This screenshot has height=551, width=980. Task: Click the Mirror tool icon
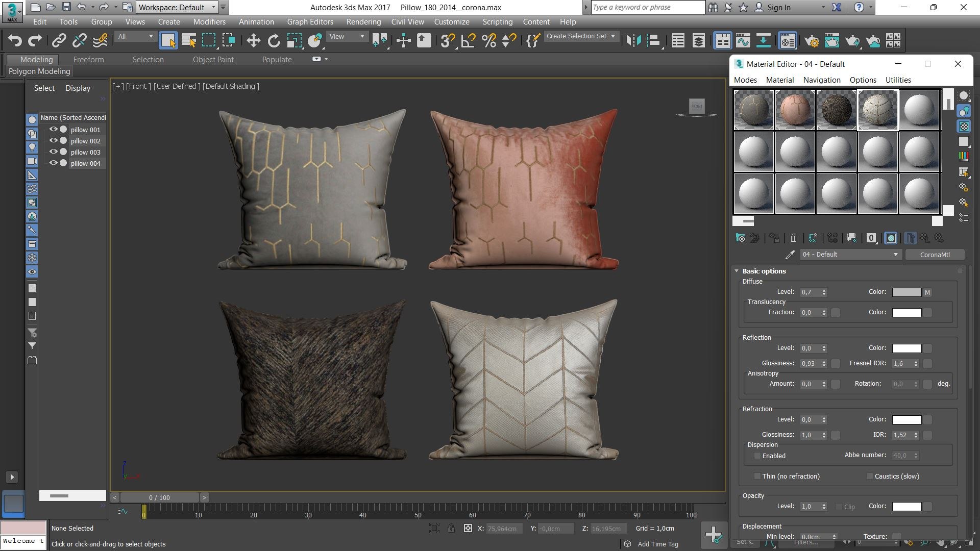pos(633,40)
